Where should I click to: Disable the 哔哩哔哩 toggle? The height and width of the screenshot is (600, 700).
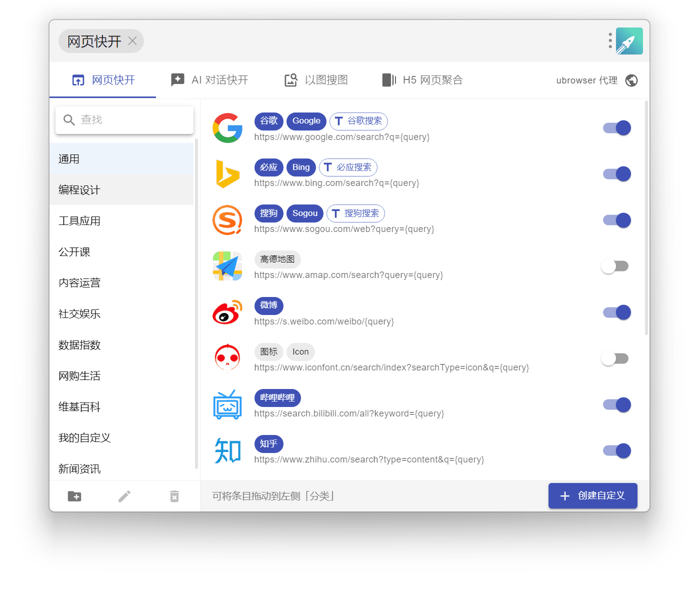click(x=617, y=404)
